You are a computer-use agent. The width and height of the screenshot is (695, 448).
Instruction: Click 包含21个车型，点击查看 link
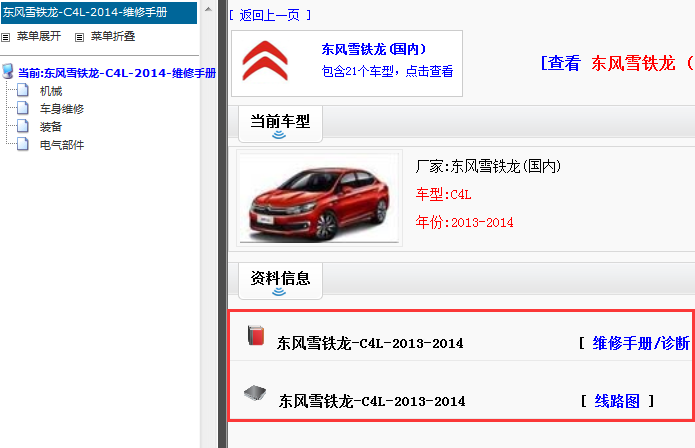coord(387,71)
